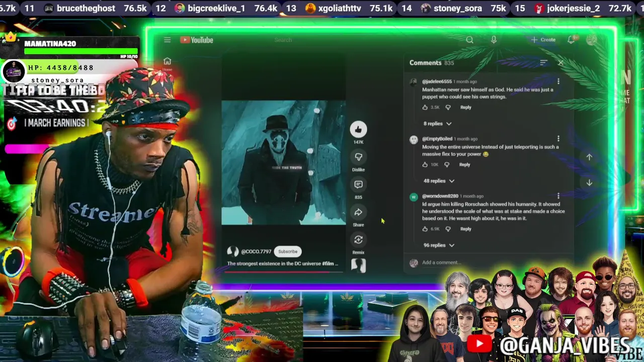Click 'jokerjessie_2' in the top ticker
The image size is (644, 362).
click(574, 8)
